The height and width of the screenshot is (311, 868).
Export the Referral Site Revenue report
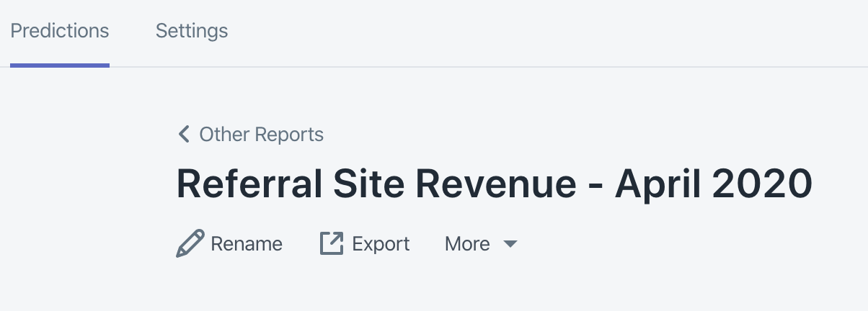(365, 244)
